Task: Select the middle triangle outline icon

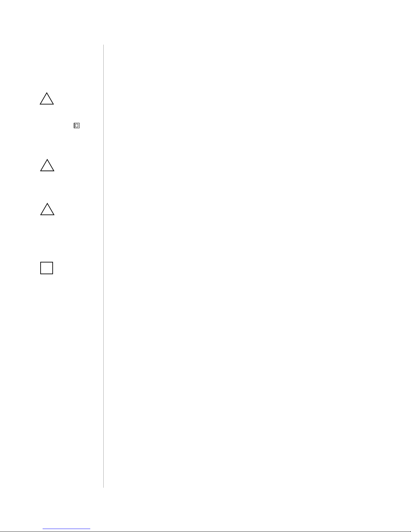Action: click(47, 165)
